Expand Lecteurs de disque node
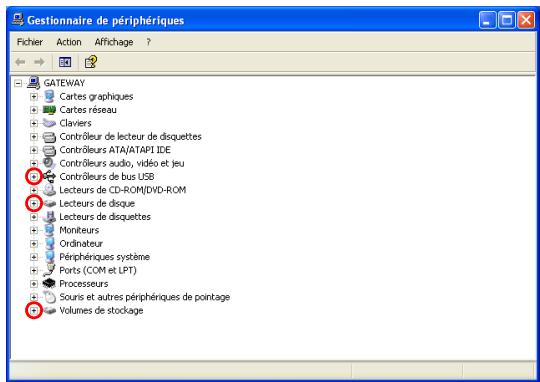The width and height of the screenshot is (540, 382). click(34, 204)
